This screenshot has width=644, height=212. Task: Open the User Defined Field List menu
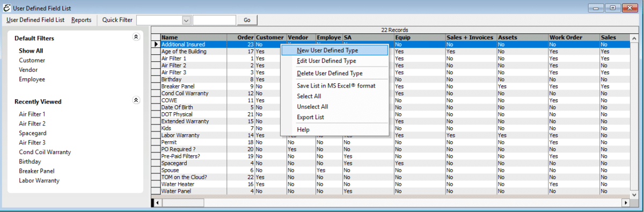coord(35,20)
